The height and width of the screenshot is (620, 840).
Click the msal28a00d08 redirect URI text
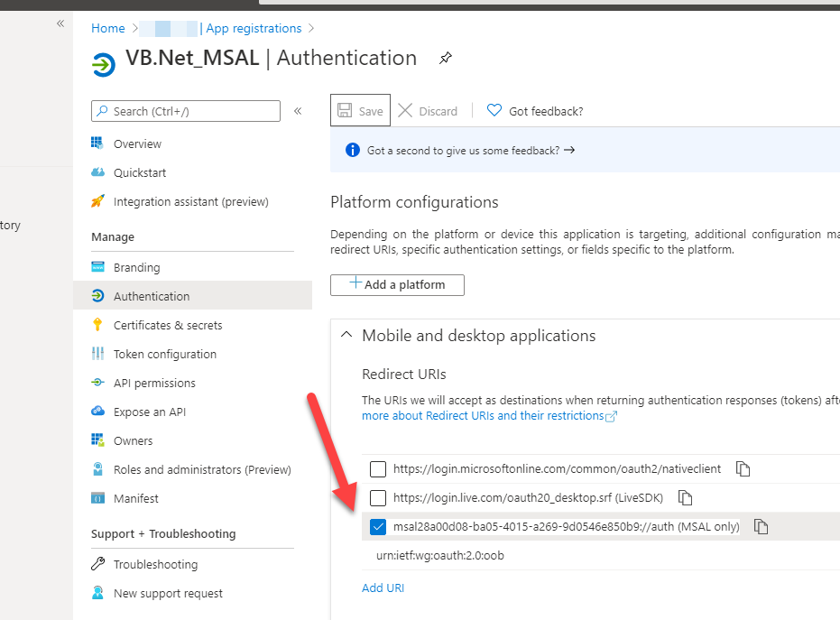coord(567,527)
